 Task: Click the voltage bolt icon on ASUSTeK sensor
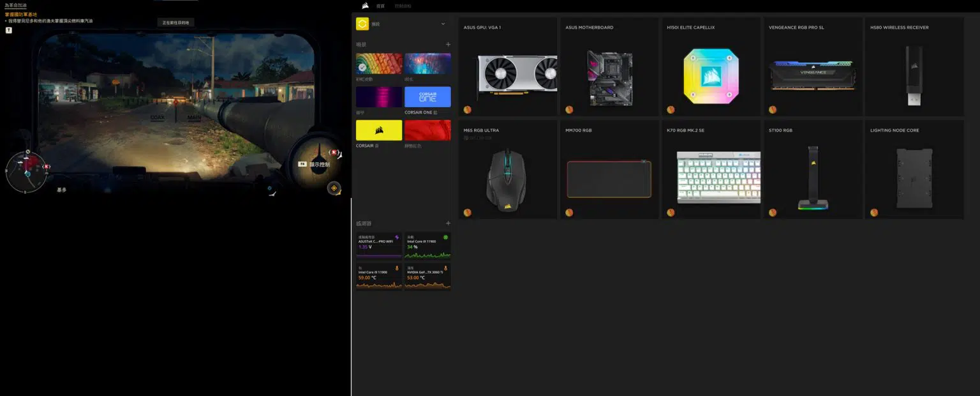tap(397, 237)
